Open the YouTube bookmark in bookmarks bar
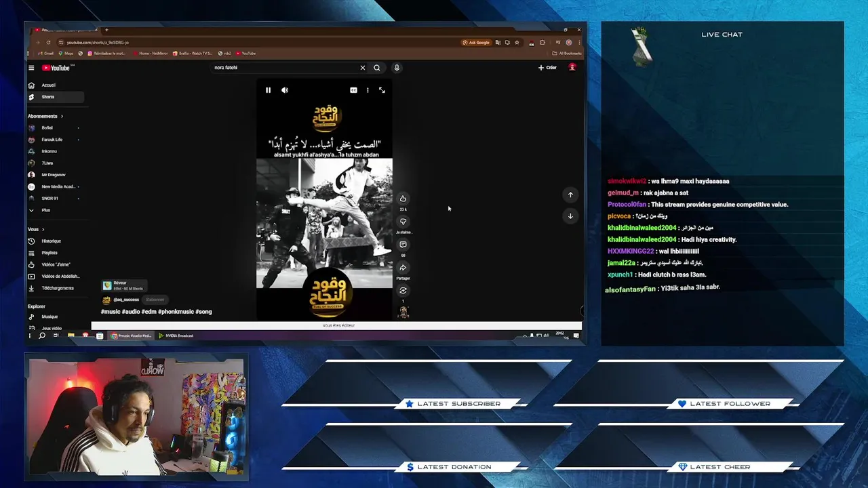The image size is (868, 488). pos(246,53)
